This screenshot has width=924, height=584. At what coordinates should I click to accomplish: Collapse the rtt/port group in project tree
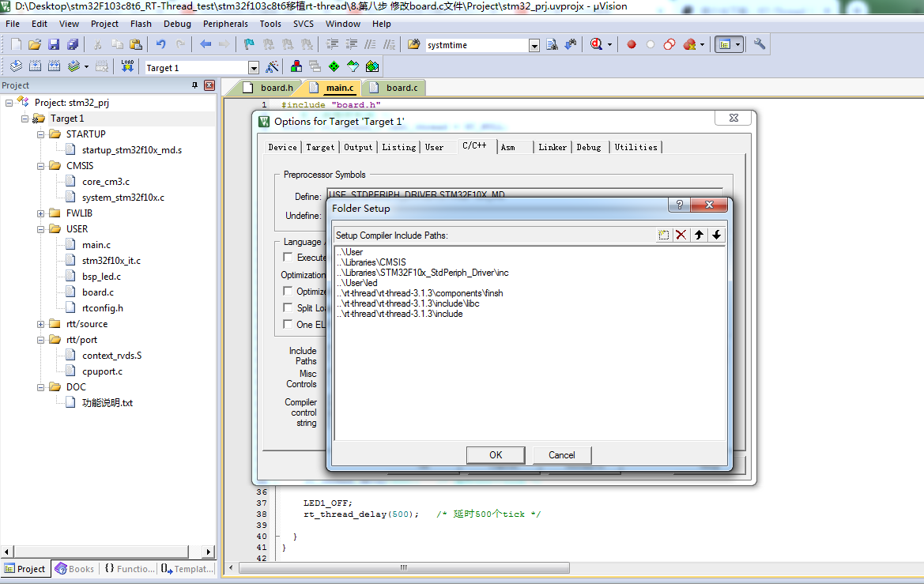coord(40,340)
